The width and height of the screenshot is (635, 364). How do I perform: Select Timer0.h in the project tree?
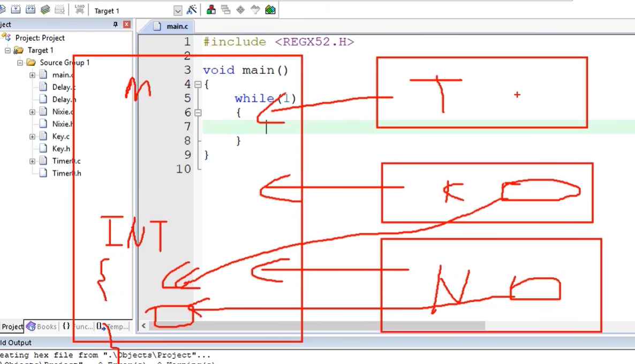[66, 173]
